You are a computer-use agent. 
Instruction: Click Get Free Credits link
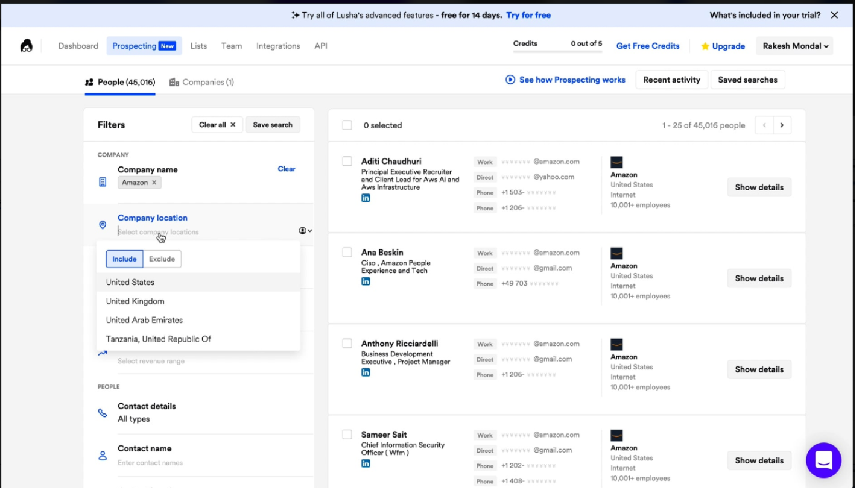click(x=648, y=46)
